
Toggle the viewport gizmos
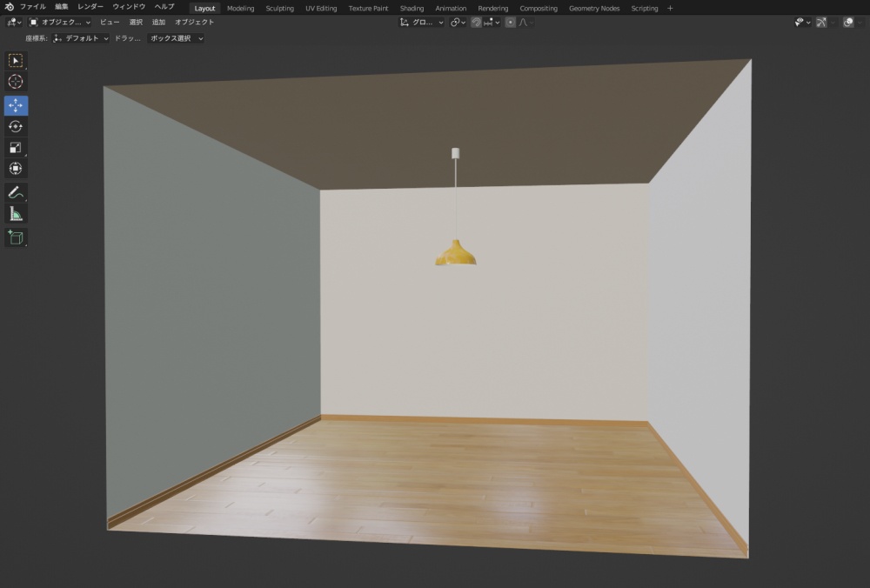pyautogui.click(x=822, y=23)
